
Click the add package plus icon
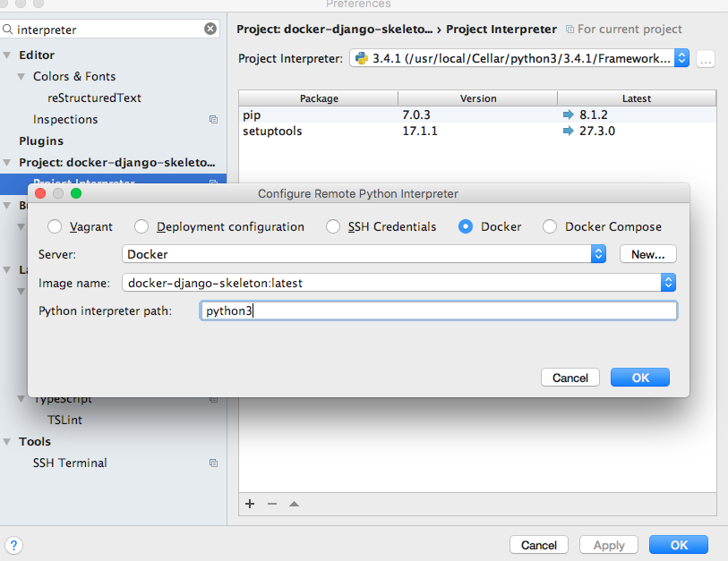(250, 504)
